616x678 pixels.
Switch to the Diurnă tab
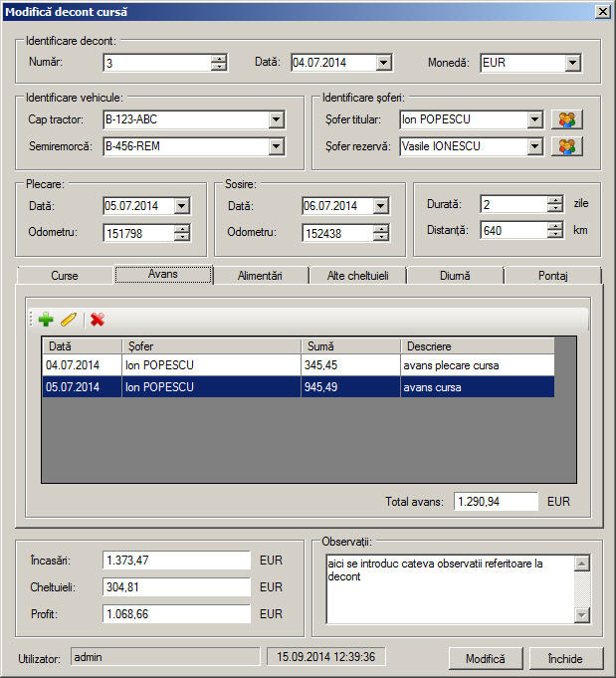(455, 276)
